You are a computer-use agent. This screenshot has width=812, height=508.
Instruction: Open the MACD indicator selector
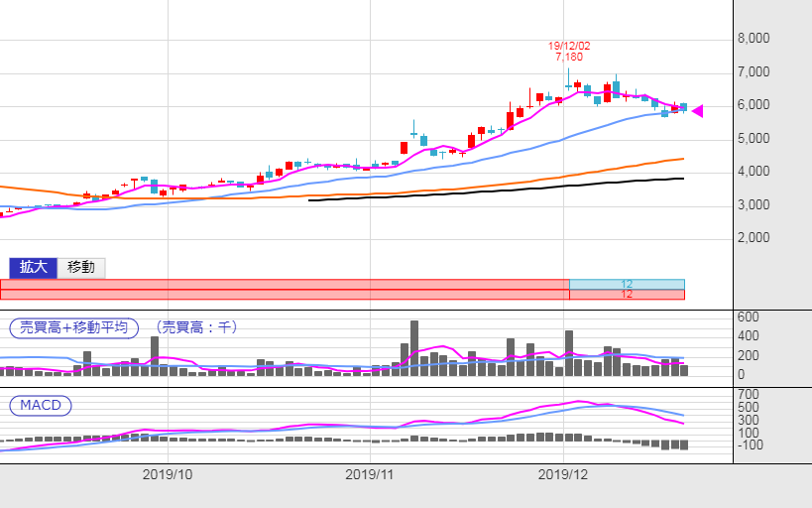click(41, 405)
